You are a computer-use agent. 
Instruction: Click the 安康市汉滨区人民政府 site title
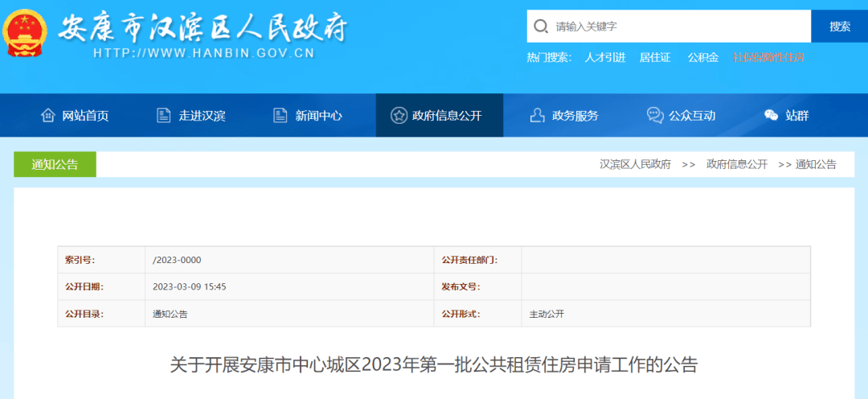tap(202, 26)
